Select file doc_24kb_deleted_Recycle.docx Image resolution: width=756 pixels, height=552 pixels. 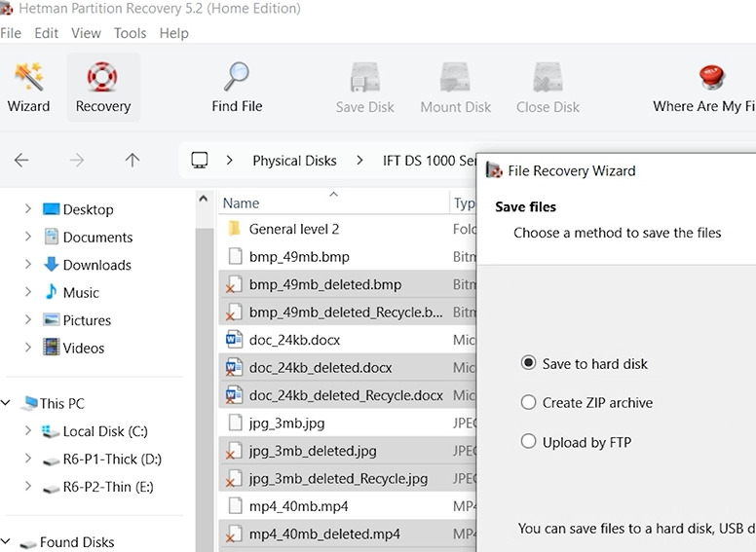pyautogui.click(x=347, y=395)
